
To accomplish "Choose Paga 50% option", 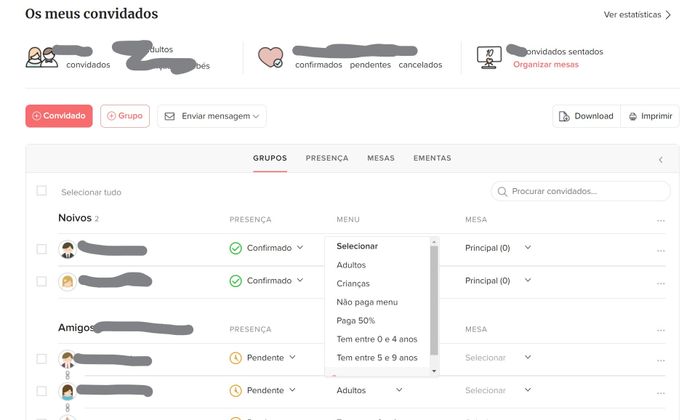I will 356,320.
